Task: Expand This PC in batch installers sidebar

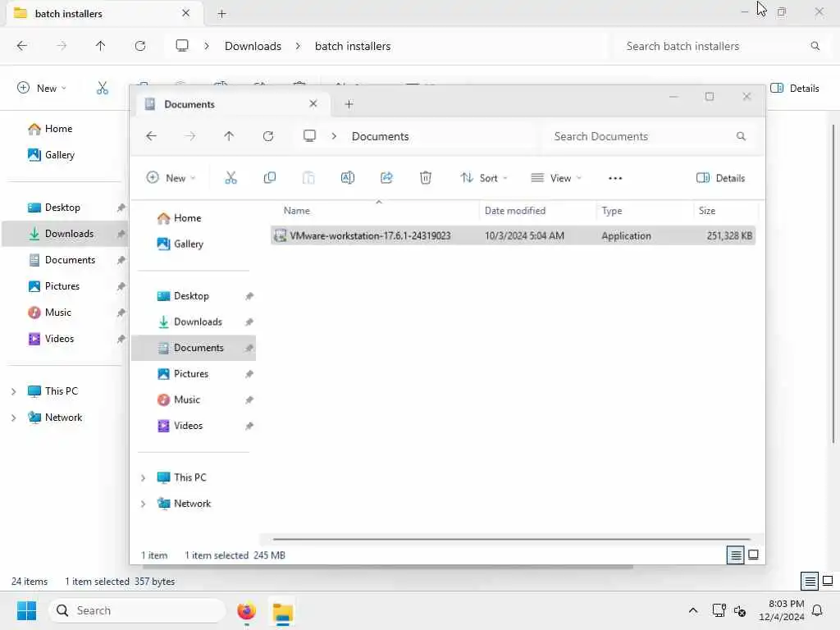Action: [x=14, y=391]
